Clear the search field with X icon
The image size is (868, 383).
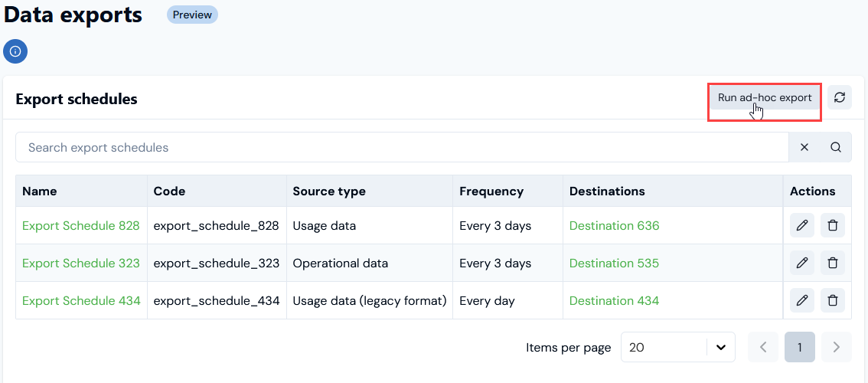click(x=804, y=147)
